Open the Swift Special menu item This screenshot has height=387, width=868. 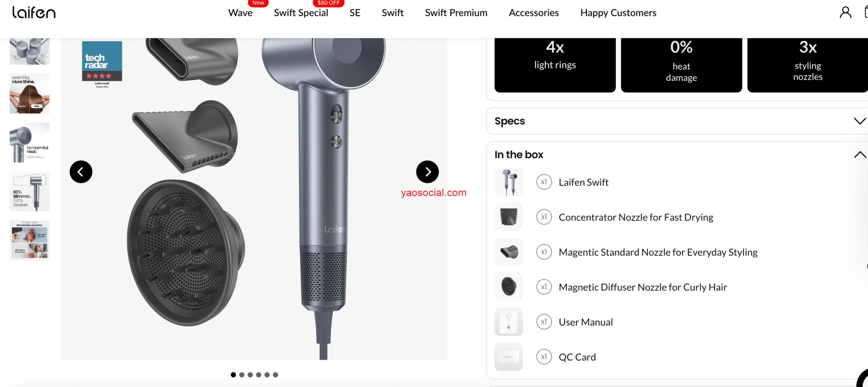click(x=301, y=12)
